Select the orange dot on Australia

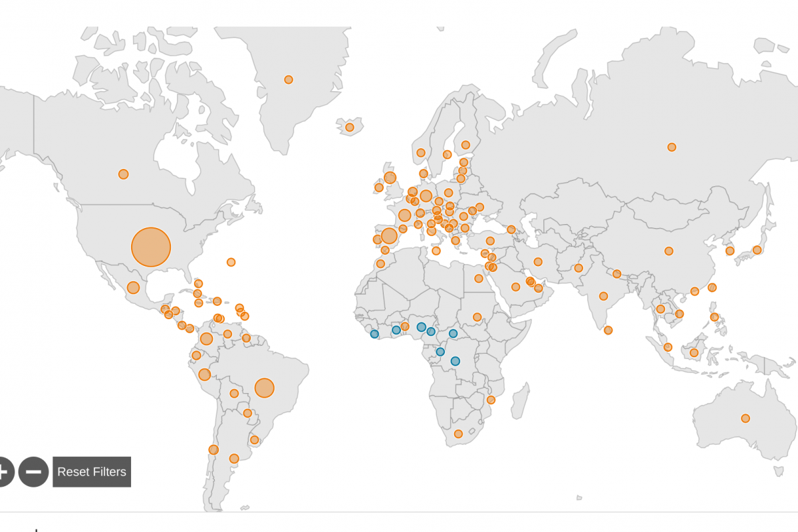(745, 418)
